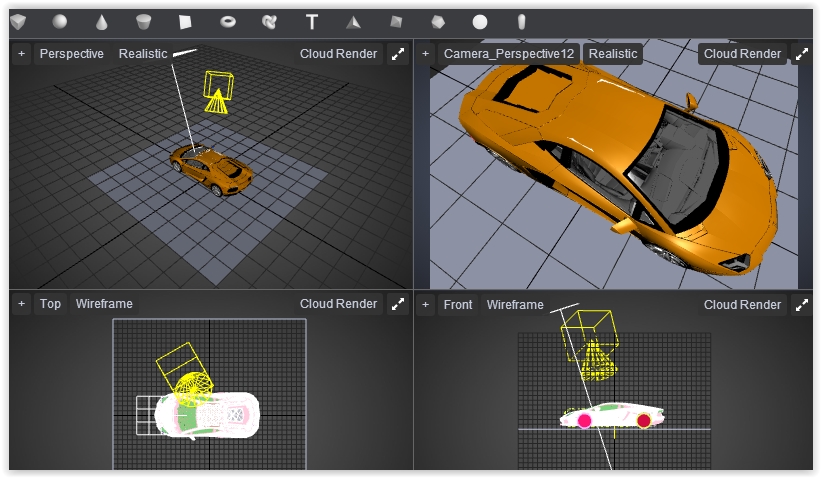This screenshot has height=478, width=821.
Task: Open the Perspective view dropdown
Action: 71,54
